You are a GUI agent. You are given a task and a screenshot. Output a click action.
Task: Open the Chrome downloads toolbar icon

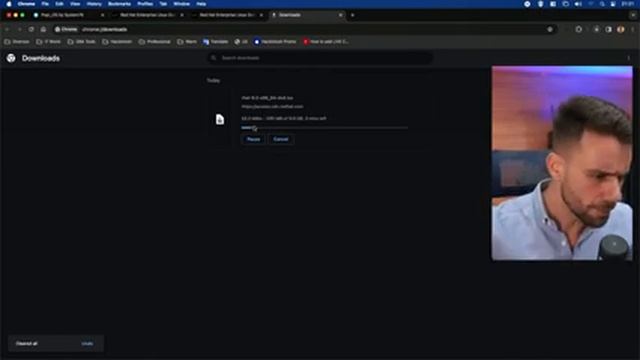(596, 29)
